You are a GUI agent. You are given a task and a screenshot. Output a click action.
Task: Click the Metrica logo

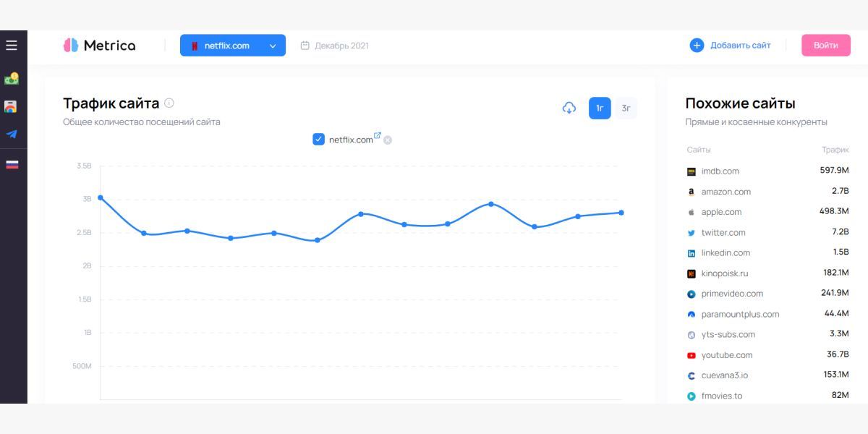click(x=99, y=46)
